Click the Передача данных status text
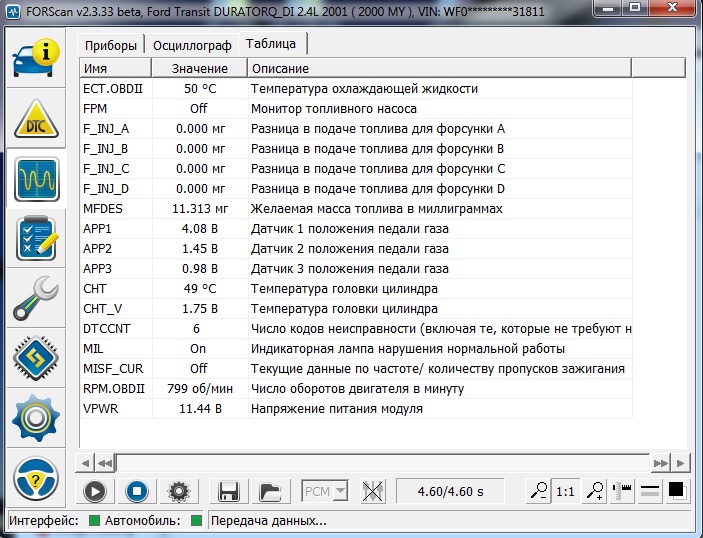 tap(269, 521)
